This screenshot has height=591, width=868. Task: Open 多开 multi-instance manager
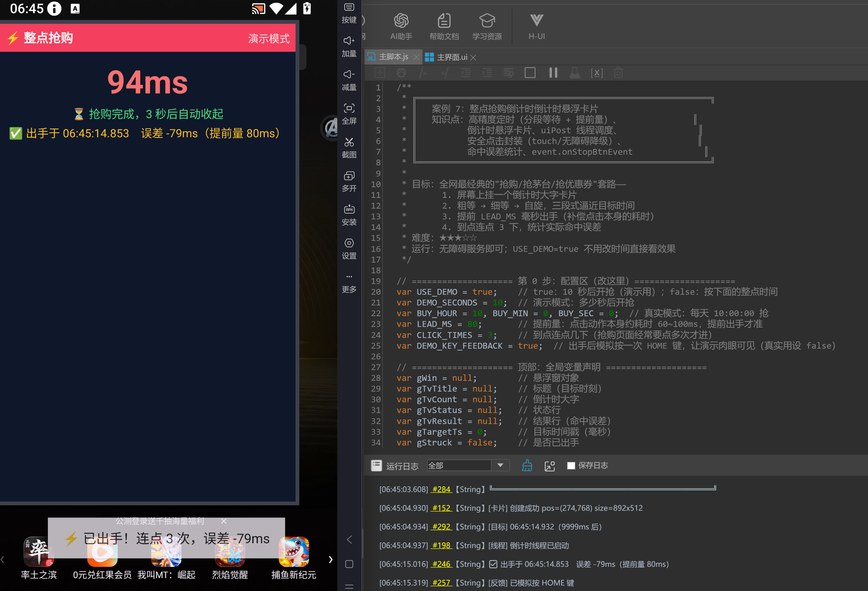(x=349, y=181)
